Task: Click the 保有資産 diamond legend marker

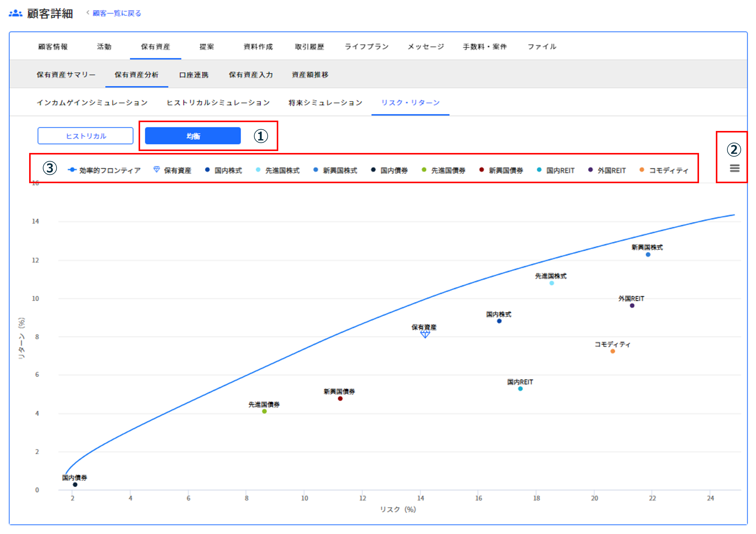Action: pos(156,170)
